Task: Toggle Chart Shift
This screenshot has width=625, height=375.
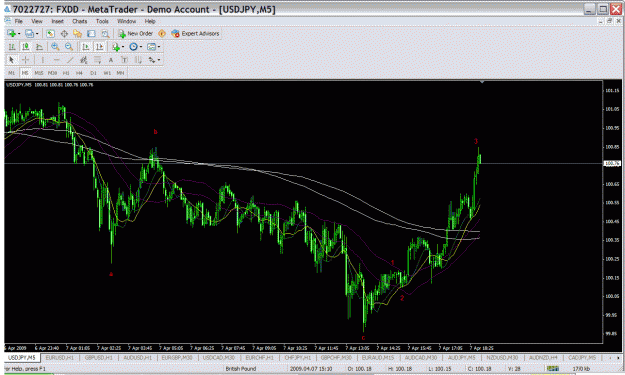Action: point(99,47)
